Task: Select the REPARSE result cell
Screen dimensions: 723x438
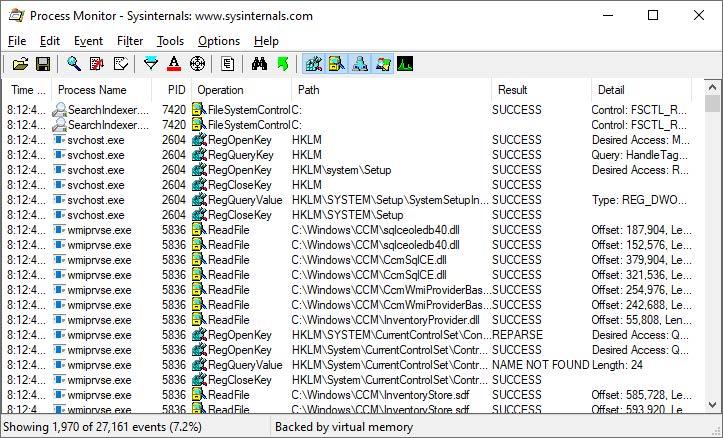Action: click(517, 335)
